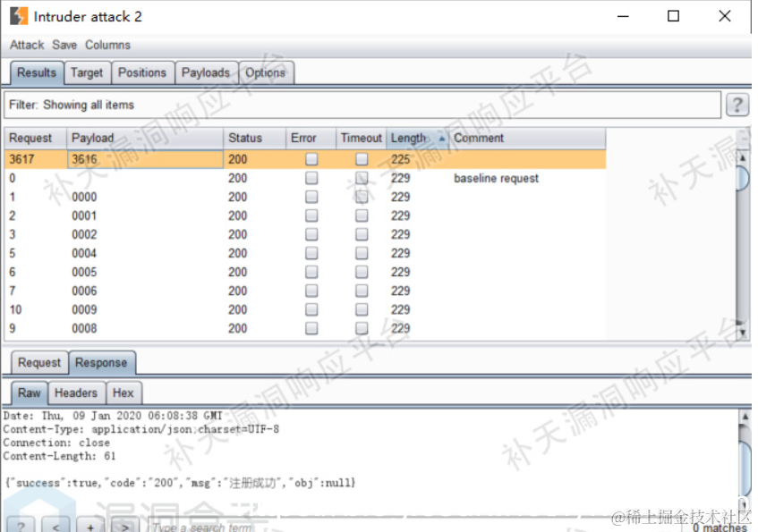The height and width of the screenshot is (532, 758).
Task: Click the search help question mark button
Action: (21, 526)
